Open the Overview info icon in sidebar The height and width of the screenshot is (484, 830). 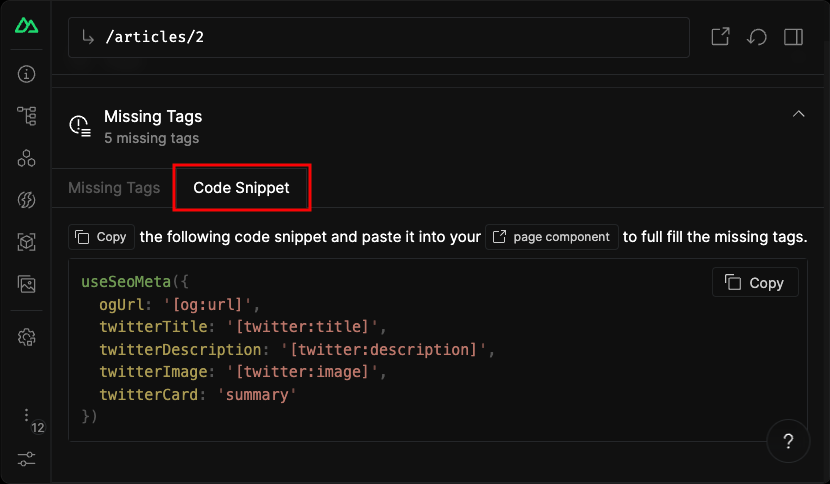(26, 74)
